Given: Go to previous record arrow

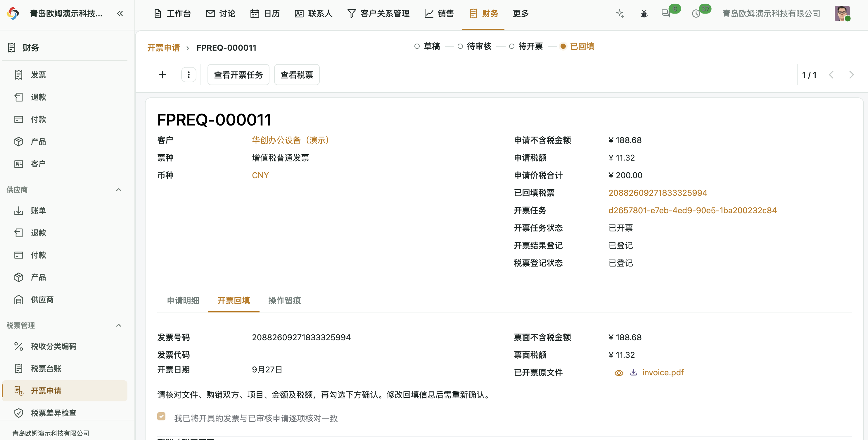Looking at the screenshot, I should (x=831, y=75).
